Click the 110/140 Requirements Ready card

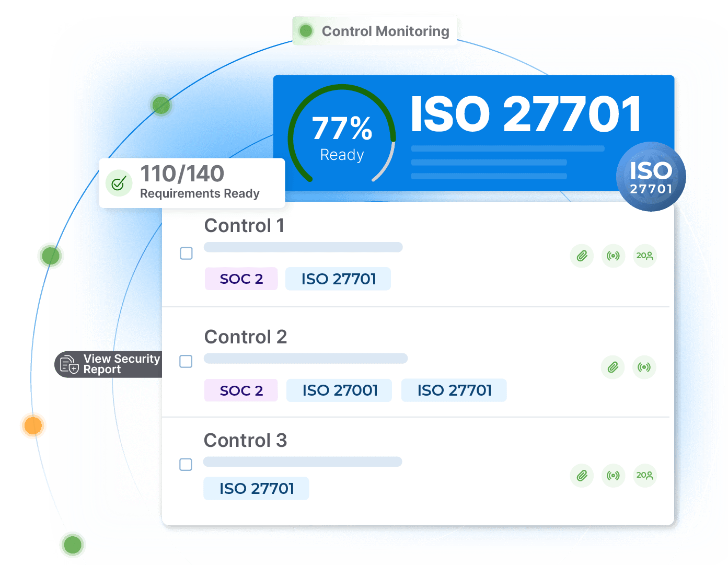[192, 183]
